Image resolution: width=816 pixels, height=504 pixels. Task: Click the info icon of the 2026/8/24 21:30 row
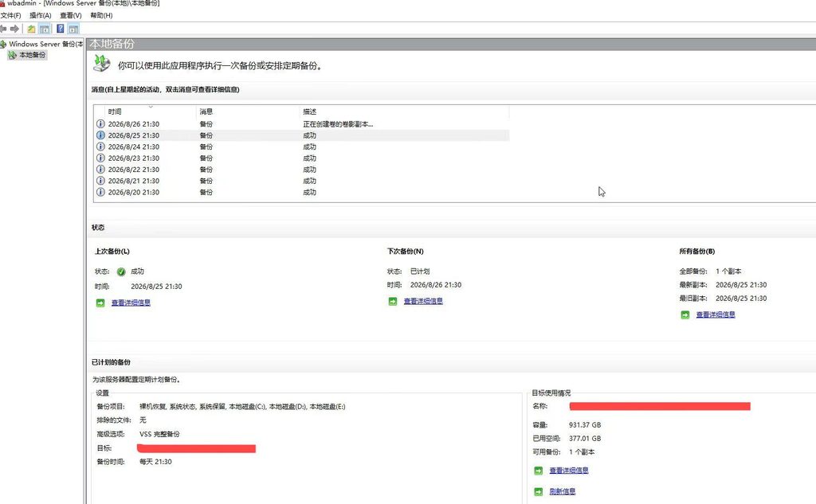pyautogui.click(x=100, y=147)
